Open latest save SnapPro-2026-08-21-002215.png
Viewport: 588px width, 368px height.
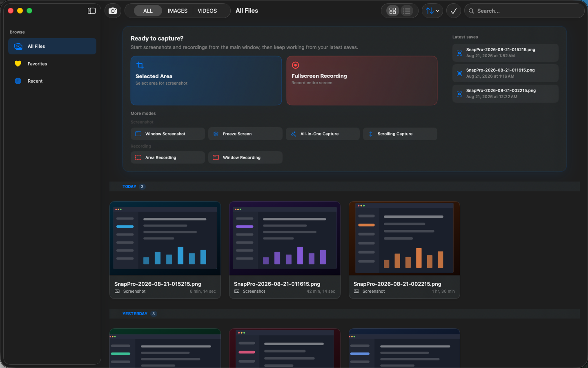[505, 94]
